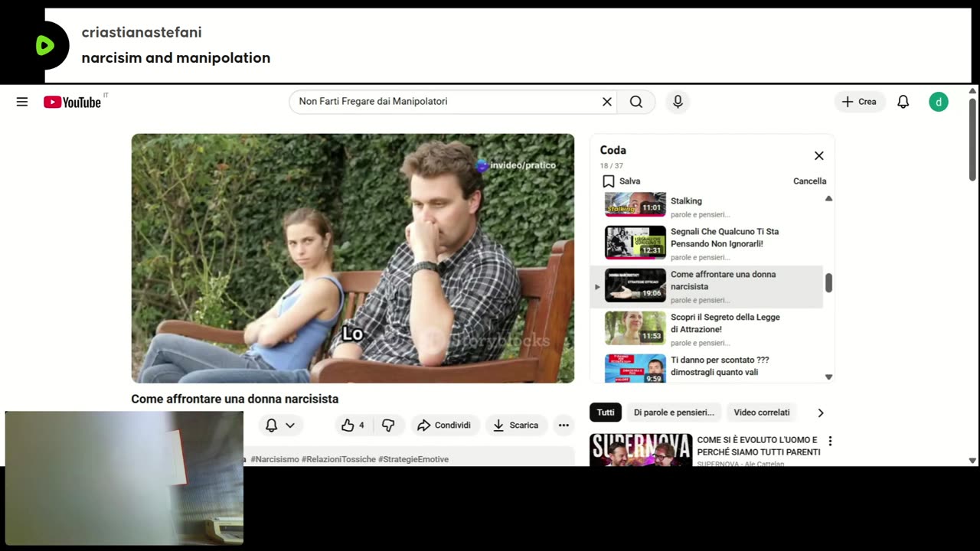This screenshot has width=980, height=551.
Task: Click video title below player
Action: point(235,399)
